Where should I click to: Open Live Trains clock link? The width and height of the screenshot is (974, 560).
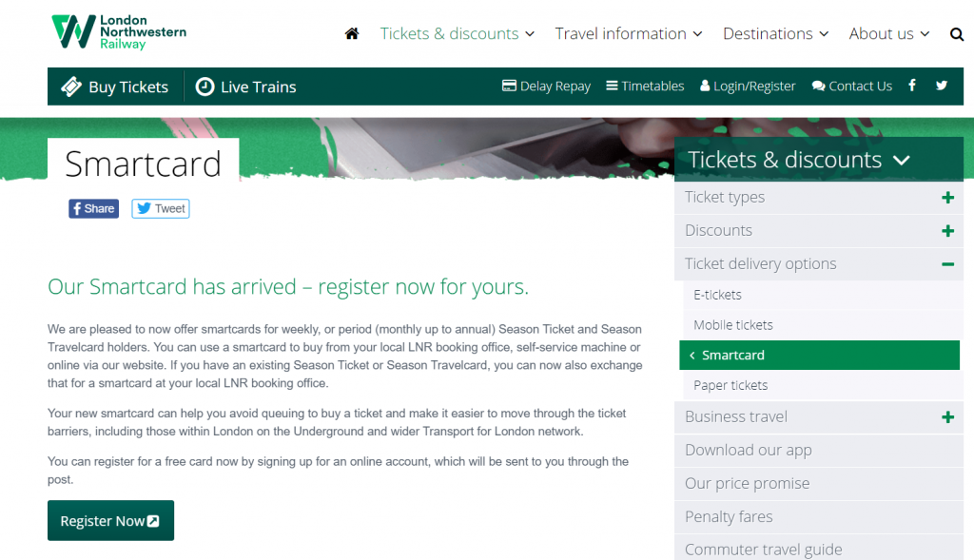pyautogui.click(x=246, y=87)
